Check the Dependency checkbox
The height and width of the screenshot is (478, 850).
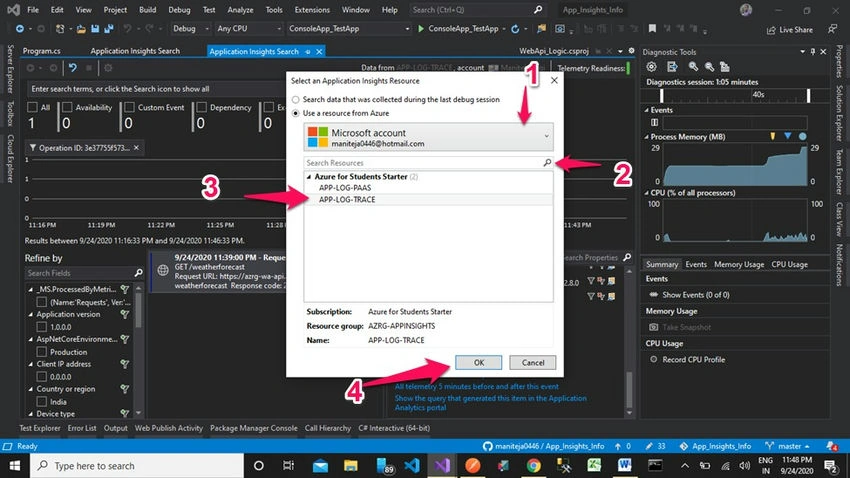coord(201,107)
